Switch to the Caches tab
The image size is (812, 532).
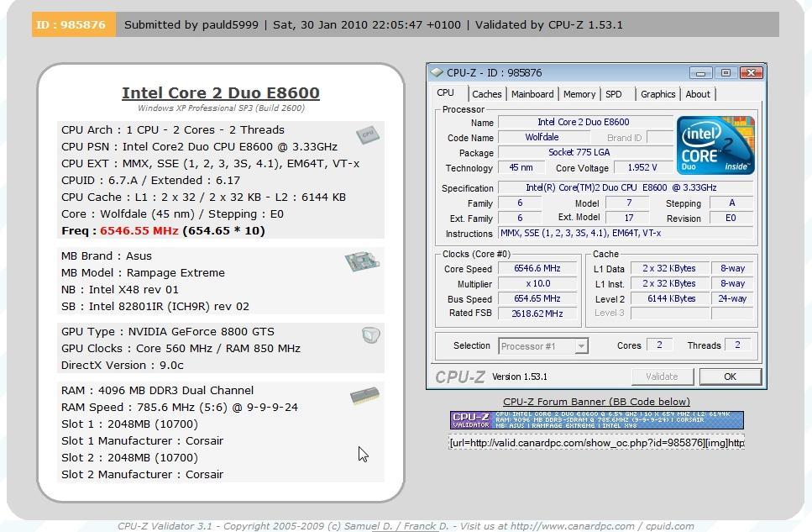tap(486, 94)
